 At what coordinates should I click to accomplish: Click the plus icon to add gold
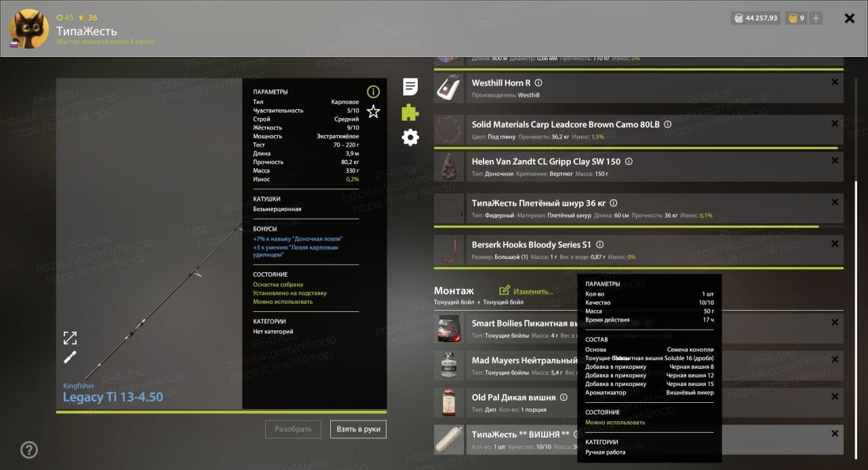point(816,18)
